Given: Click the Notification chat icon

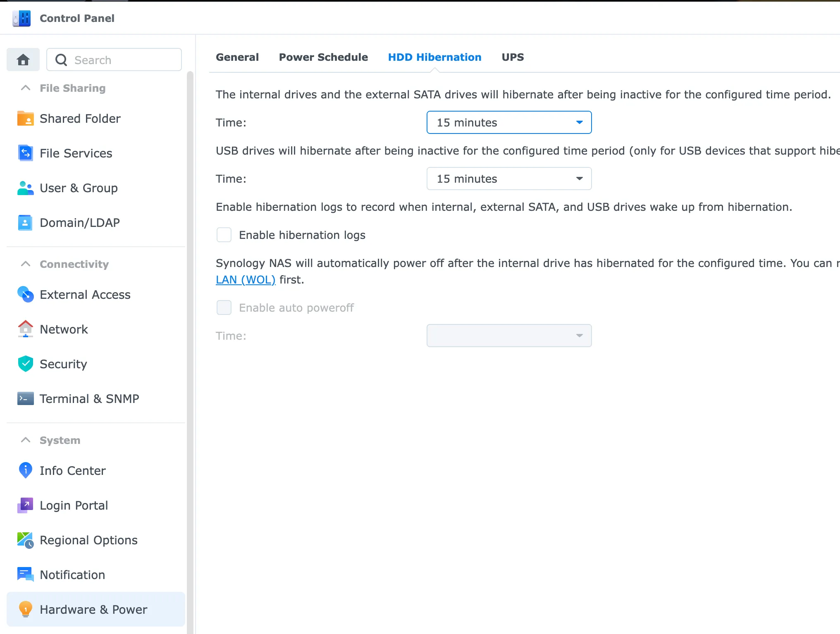Looking at the screenshot, I should (x=25, y=575).
